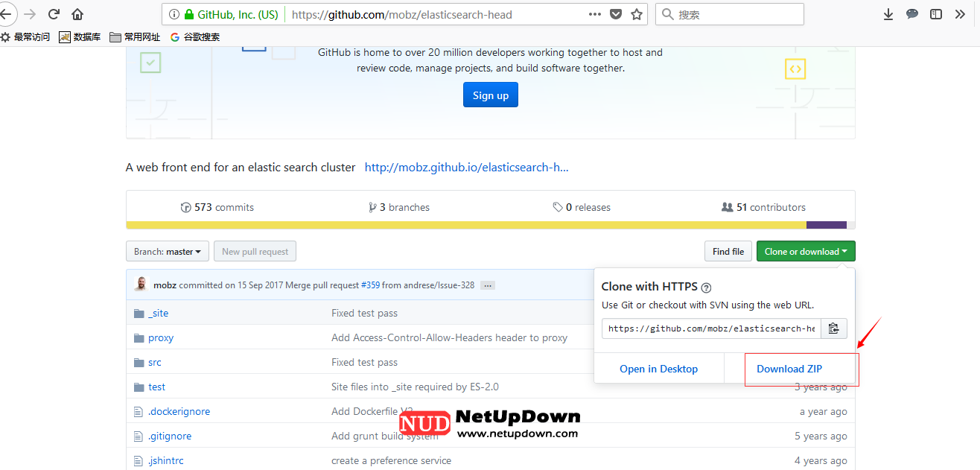Click the yellow JavaScript language bar

coord(466,225)
